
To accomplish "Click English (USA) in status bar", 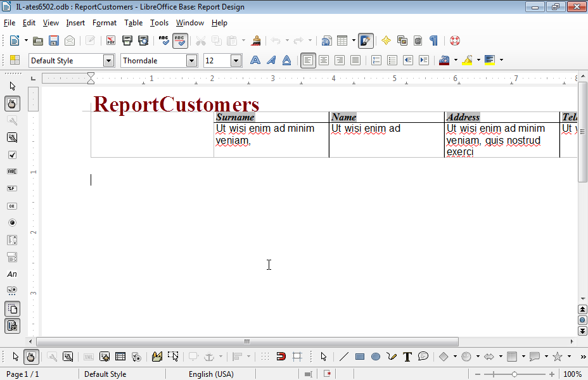I will point(211,374).
